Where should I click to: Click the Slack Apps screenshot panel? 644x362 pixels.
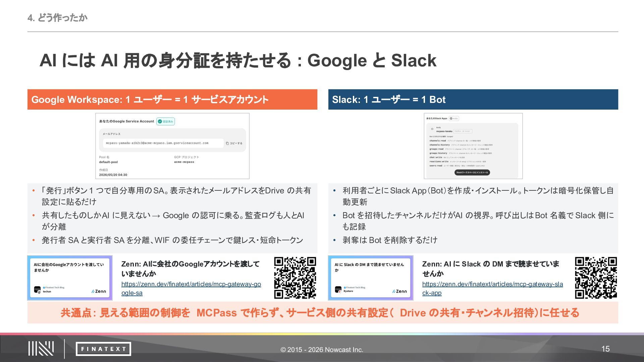[x=473, y=146]
